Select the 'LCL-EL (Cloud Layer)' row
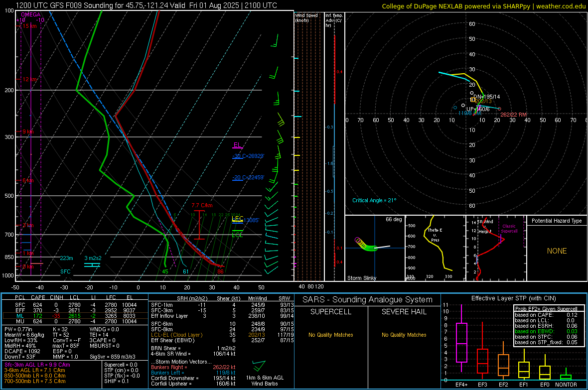 [x=222, y=335]
